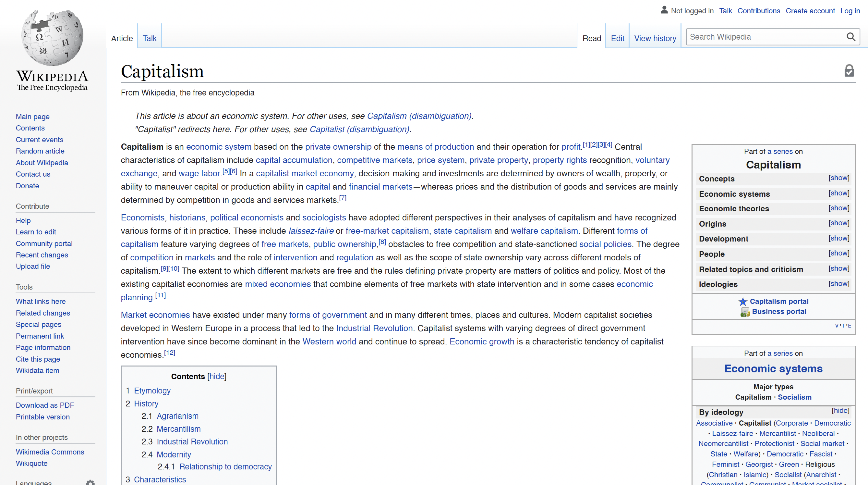Expand the Concepts section

pyautogui.click(x=839, y=178)
